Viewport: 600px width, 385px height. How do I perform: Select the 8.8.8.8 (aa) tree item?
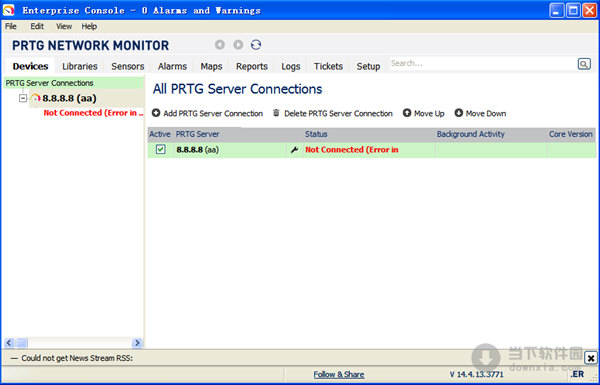[x=69, y=98]
